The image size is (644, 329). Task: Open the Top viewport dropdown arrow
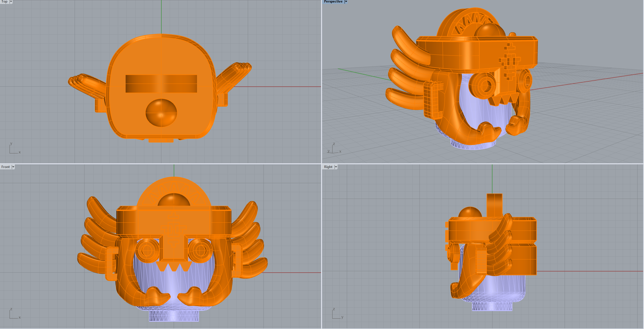[11, 2]
